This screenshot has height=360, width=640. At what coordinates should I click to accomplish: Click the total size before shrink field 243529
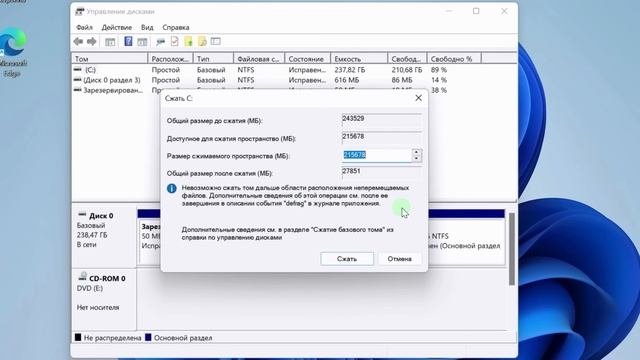coord(381,119)
